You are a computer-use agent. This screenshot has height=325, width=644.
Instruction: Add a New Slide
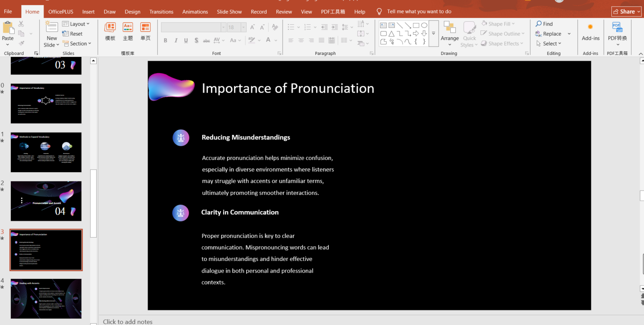[52, 34]
